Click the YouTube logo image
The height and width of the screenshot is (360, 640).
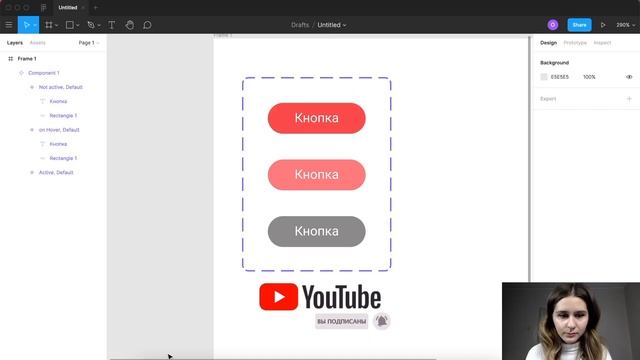coord(320,297)
